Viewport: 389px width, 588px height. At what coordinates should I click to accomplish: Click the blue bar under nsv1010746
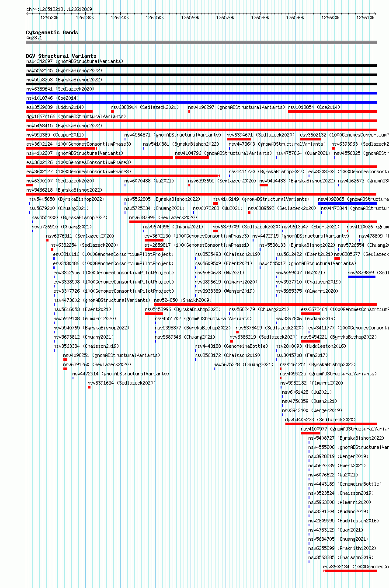coord(201,102)
